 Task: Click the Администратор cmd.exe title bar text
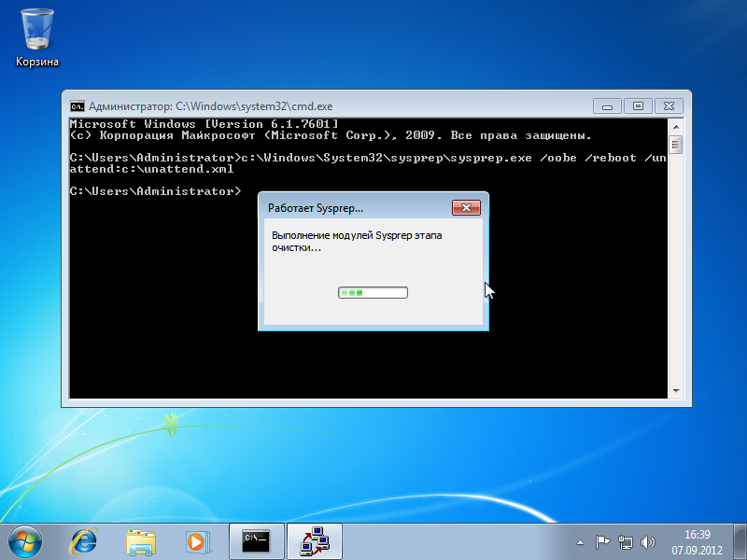click(211, 106)
